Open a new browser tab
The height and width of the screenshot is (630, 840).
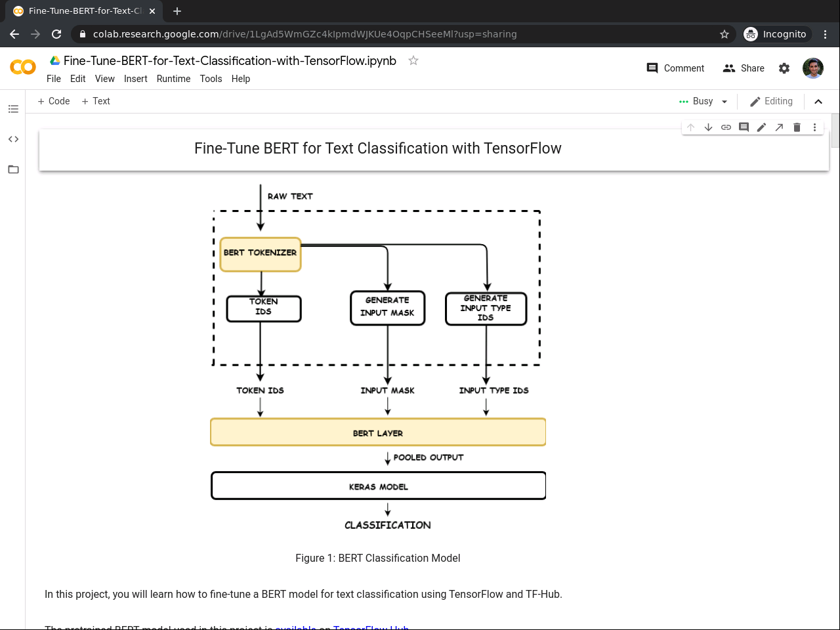pos(177,11)
